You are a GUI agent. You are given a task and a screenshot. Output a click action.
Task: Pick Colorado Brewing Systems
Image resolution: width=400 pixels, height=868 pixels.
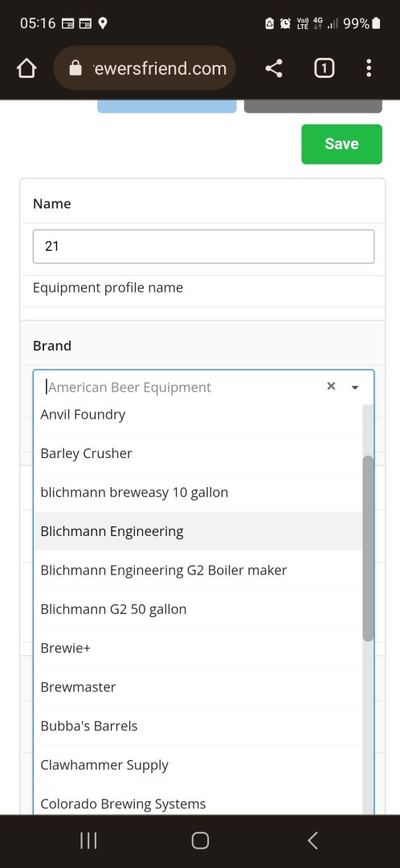click(x=198, y=800)
